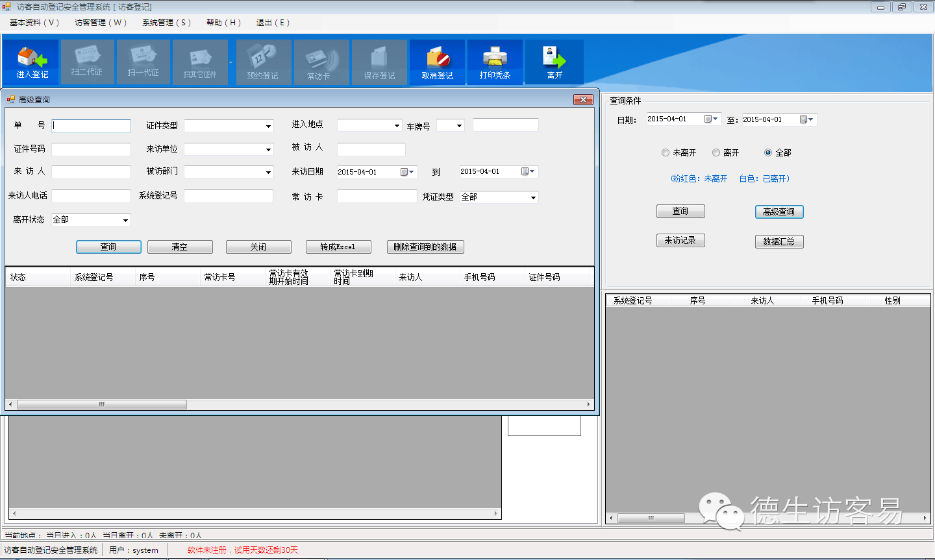Expand the 车牌号 prefix dropdown

pos(459,125)
